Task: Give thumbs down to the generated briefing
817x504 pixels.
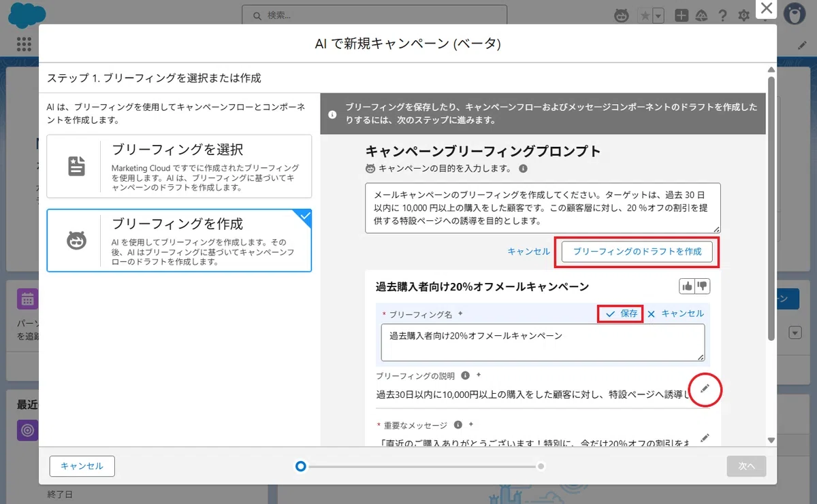Action: point(702,286)
